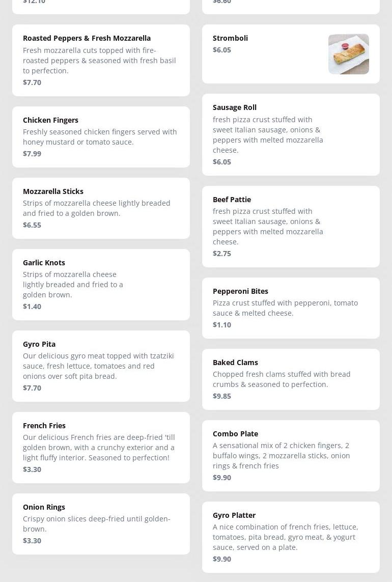Select the Onion Rings item
Image resolution: width=392 pixels, height=582 pixels.
click(x=101, y=523)
